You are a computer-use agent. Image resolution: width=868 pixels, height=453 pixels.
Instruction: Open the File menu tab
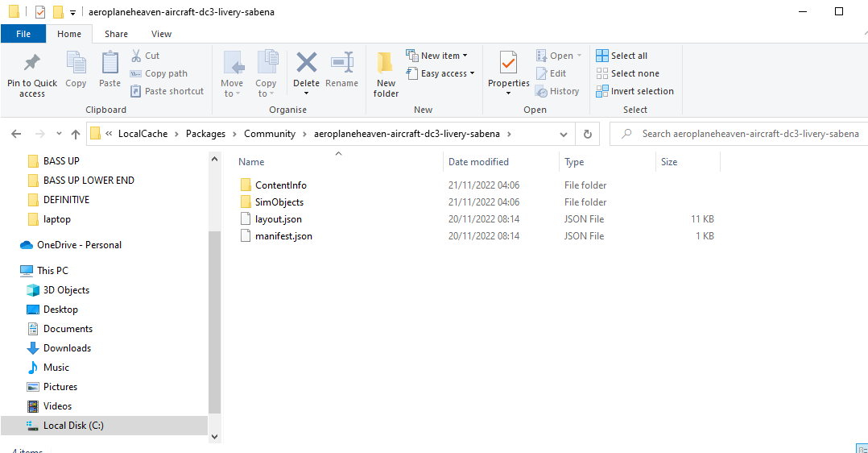pyautogui.click(x=23, y=34)
